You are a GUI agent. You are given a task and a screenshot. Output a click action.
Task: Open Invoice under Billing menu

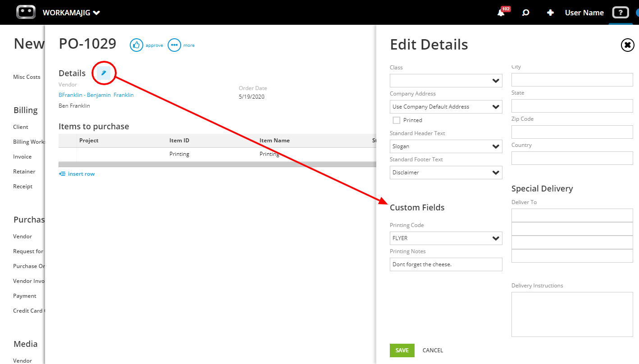[23, 157]
